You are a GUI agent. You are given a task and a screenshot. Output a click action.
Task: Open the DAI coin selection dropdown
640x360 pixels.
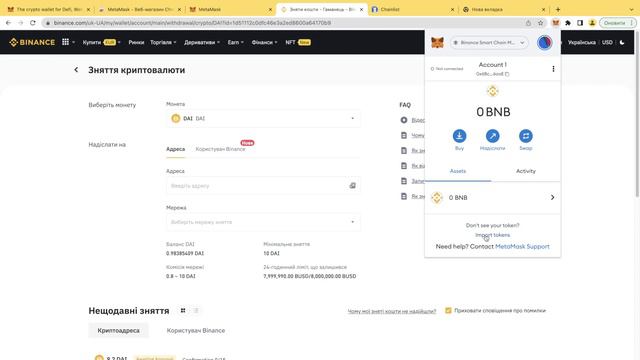pos(263,118)
